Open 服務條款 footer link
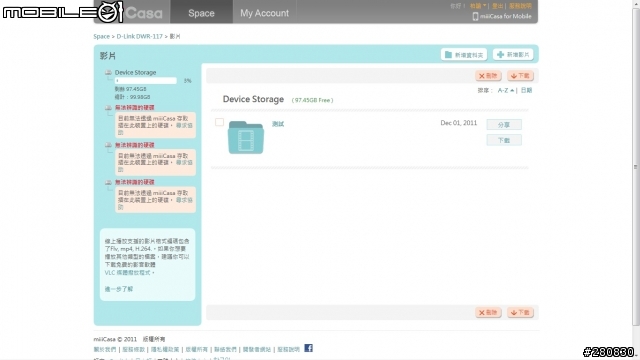640x360 pixels. [133, 349]
